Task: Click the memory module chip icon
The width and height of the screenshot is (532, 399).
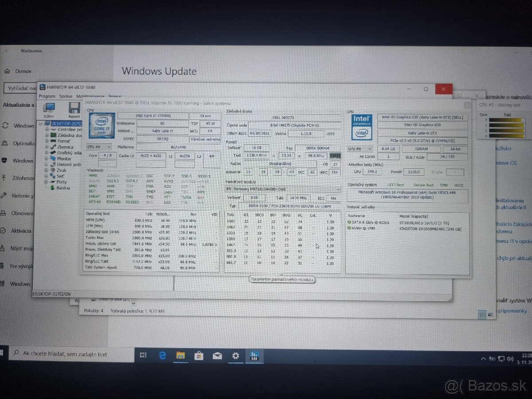Action: pos(336,156)
